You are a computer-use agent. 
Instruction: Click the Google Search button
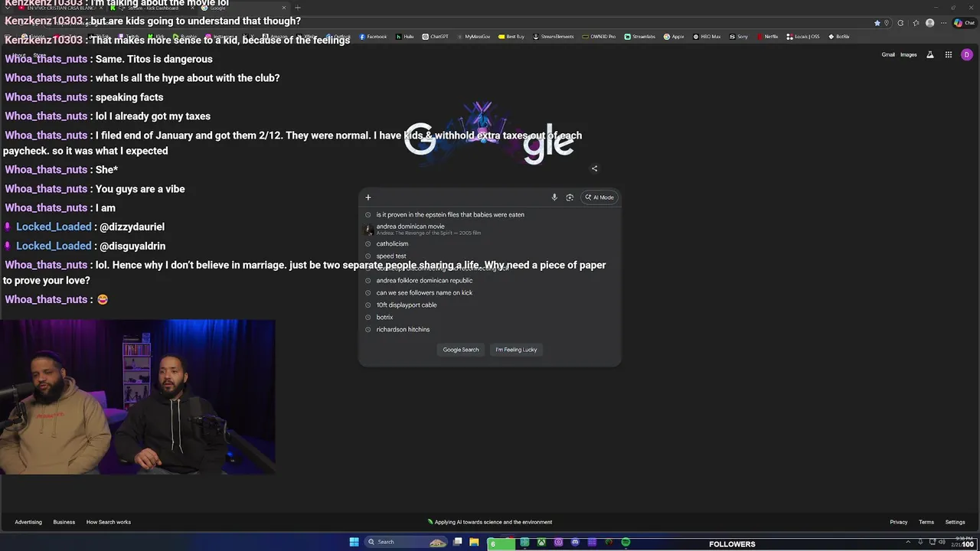tap(461, 350)
